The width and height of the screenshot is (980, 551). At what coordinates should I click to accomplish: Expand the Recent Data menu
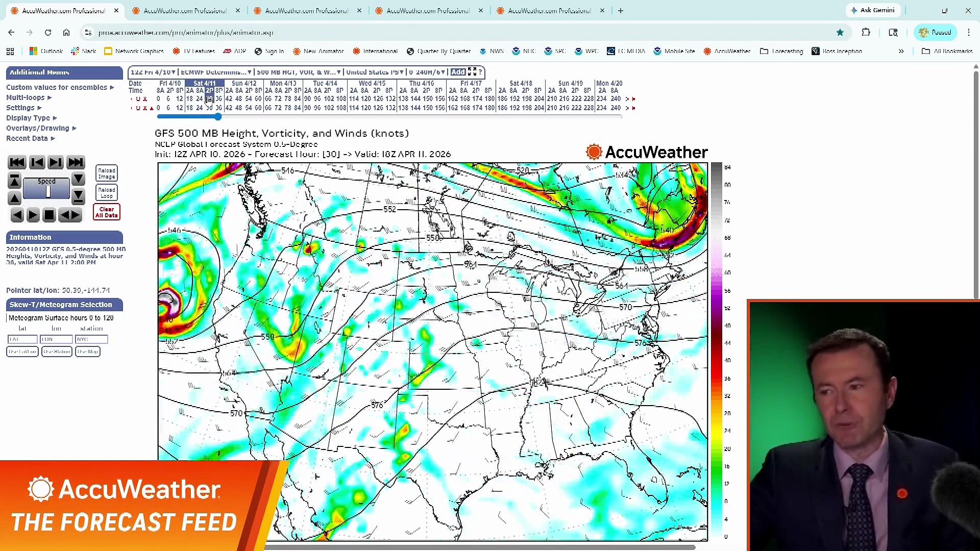31,138
